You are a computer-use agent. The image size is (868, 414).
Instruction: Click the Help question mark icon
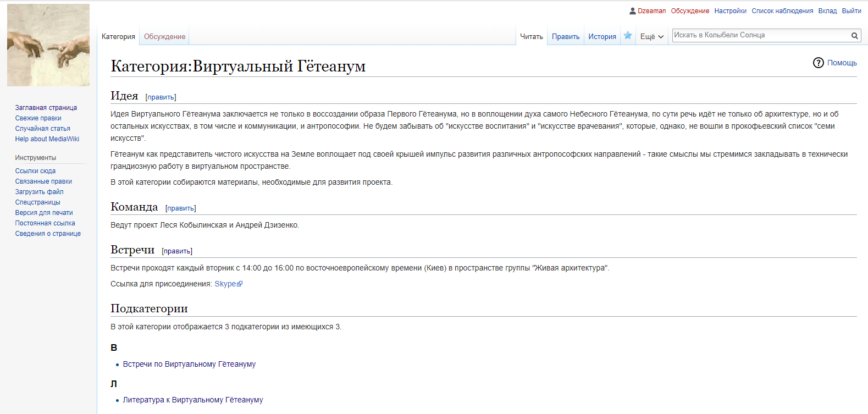(x=818, y=63)
